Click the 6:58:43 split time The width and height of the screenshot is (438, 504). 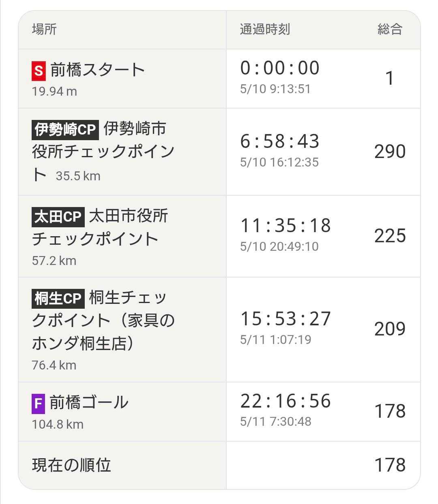coord(280,141)
